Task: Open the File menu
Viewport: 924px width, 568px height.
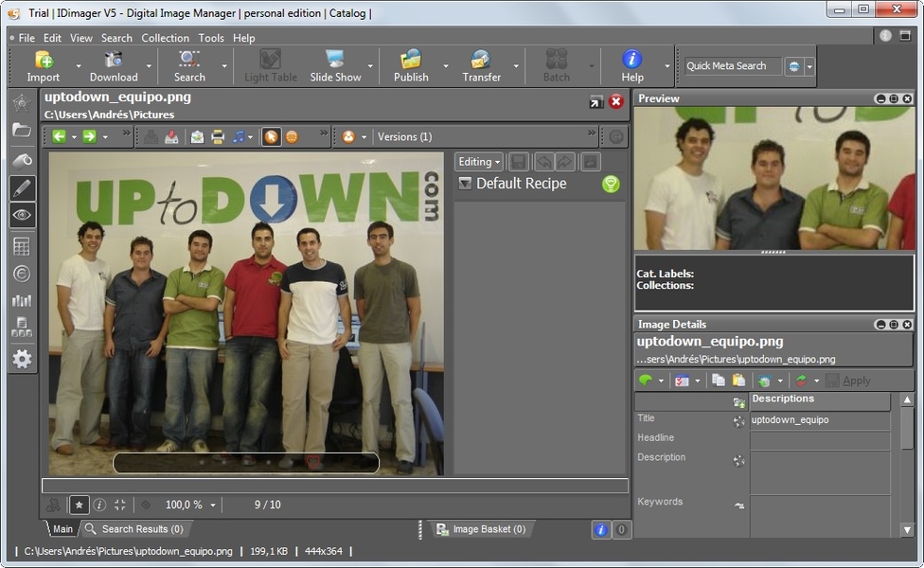Action: click(27, 38)
